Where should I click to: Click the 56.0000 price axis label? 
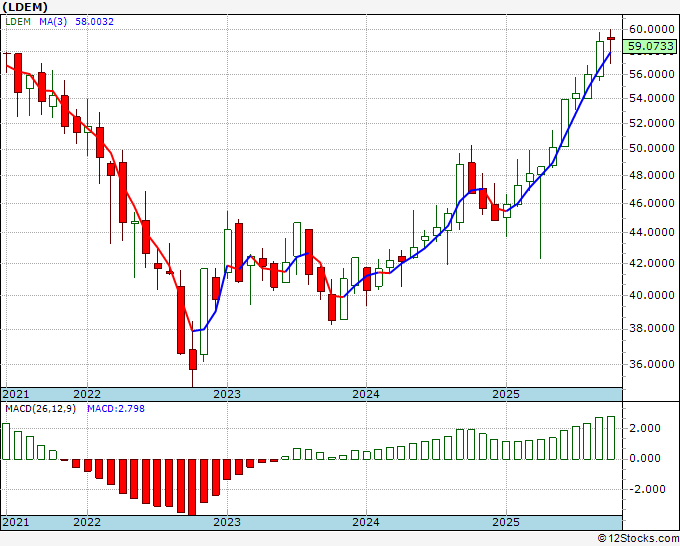[652, 74]
